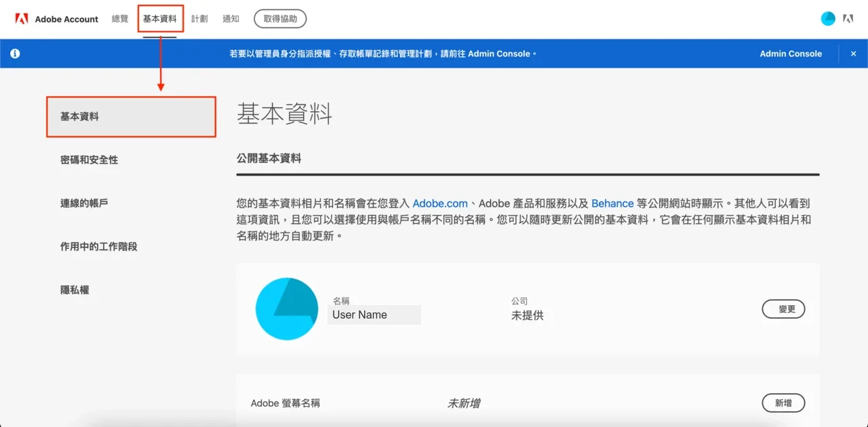Click the large profile picture

(x=287, y=309)
